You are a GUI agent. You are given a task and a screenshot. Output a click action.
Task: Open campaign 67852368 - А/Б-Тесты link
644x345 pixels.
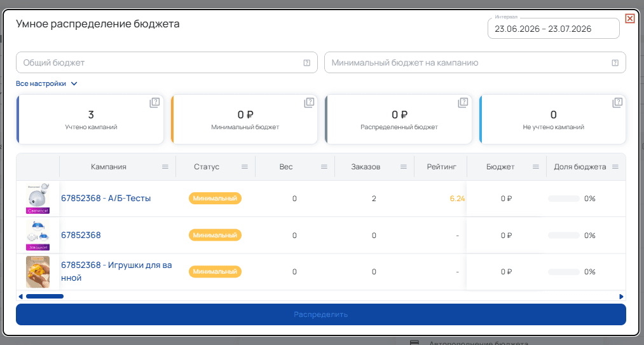[106, 198]
